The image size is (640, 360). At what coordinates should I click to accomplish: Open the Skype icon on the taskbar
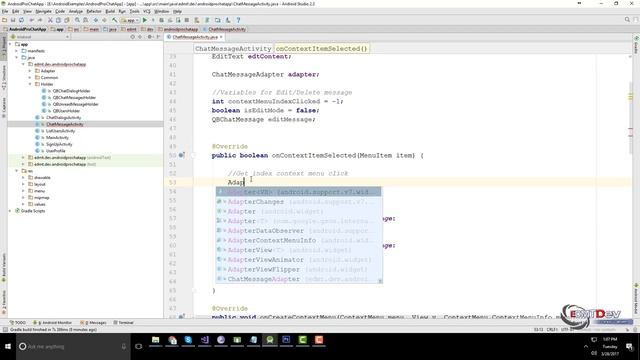[188, 340]
